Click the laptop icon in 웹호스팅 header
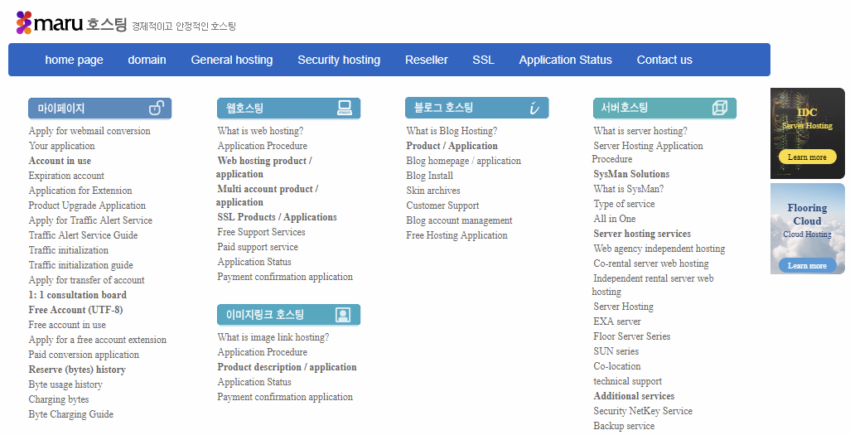Viewport: 850px width, 435px height. (x=344, y=107)
